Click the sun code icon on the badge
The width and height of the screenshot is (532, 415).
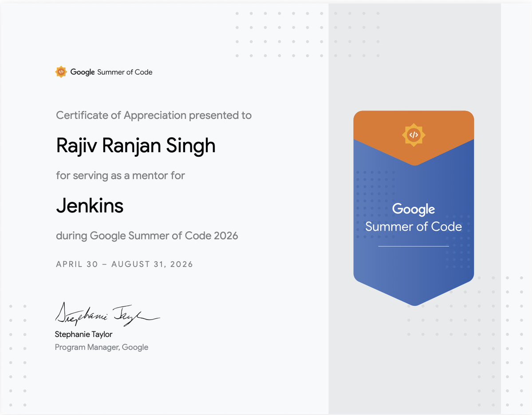point(414,135)
